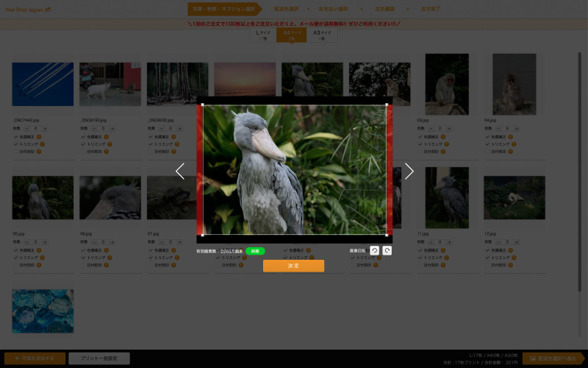Toggle トリミング checkbox for 11.jpg

[420, 258]
